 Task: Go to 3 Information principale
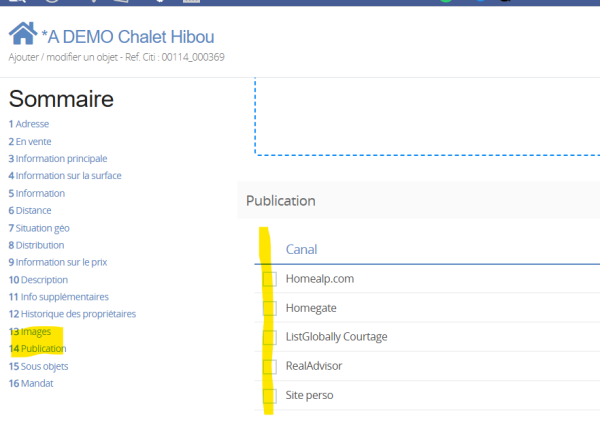point(58,158)
